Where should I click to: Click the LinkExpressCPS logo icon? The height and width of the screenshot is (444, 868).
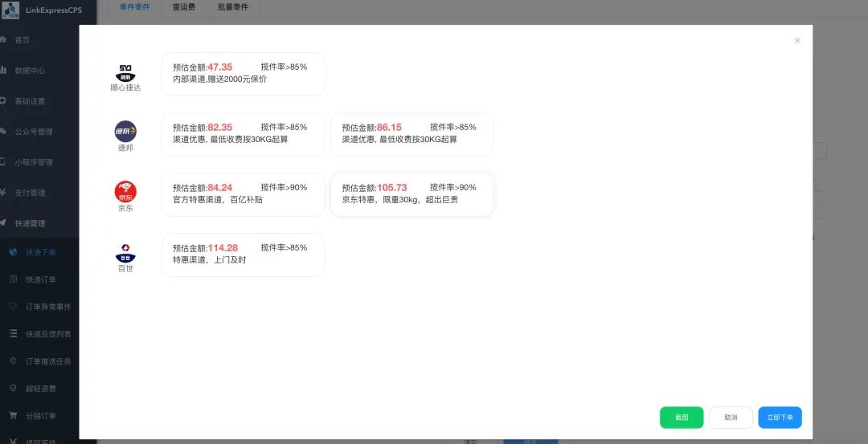(x=10, y=10)
